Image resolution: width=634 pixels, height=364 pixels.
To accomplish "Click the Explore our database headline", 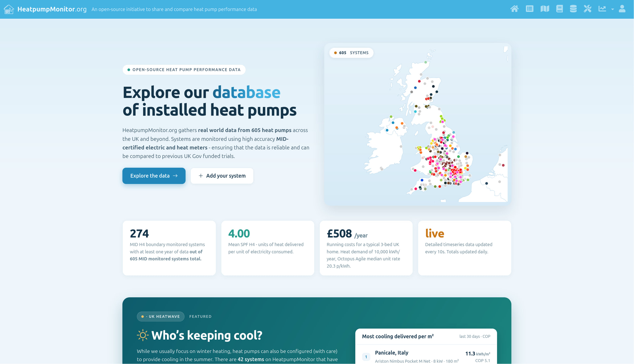I will point(210,101).
